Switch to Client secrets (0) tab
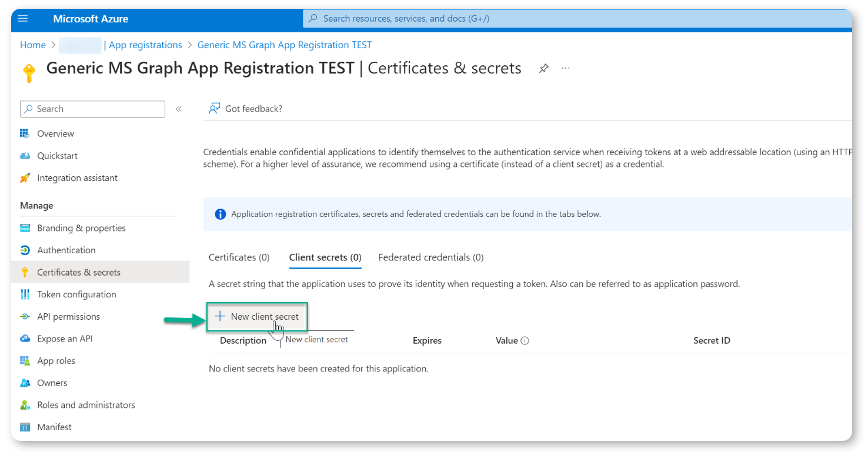The width and height of the screenshot is (868, 459). [x=325, y=257]
